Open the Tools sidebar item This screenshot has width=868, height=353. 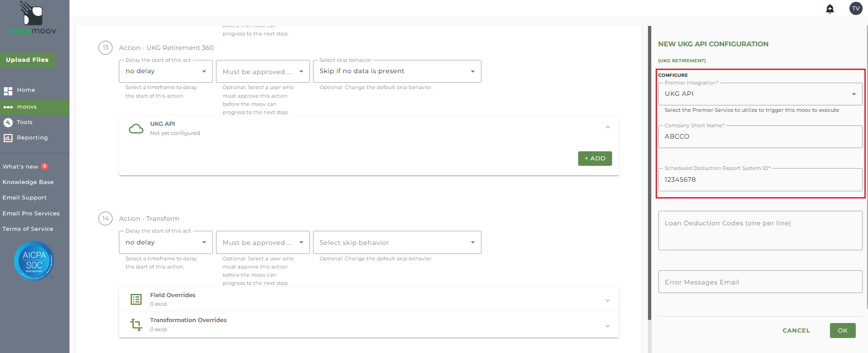(25, 122)
